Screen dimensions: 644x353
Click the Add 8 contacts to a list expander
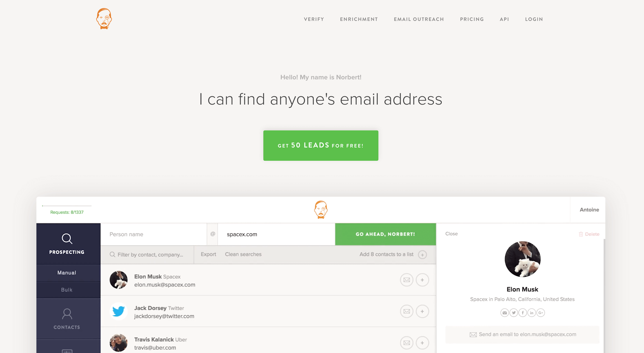coord(422,254)
